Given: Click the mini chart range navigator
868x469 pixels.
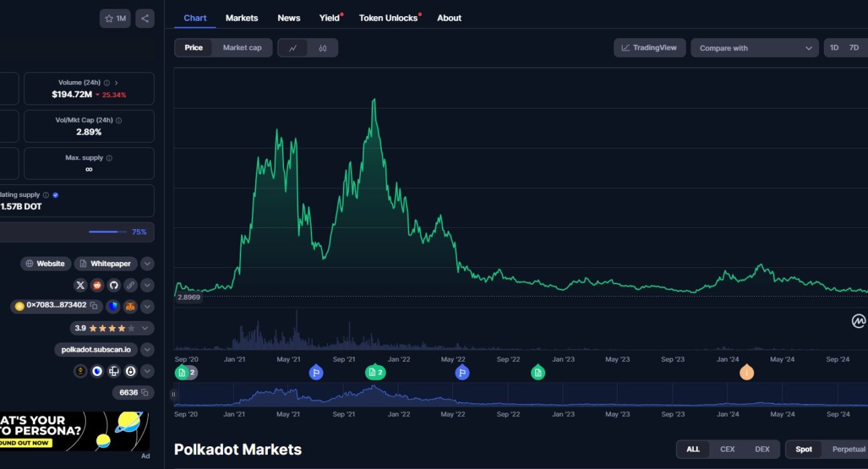Looking at the screenshot, I should [x=521, y=395].
